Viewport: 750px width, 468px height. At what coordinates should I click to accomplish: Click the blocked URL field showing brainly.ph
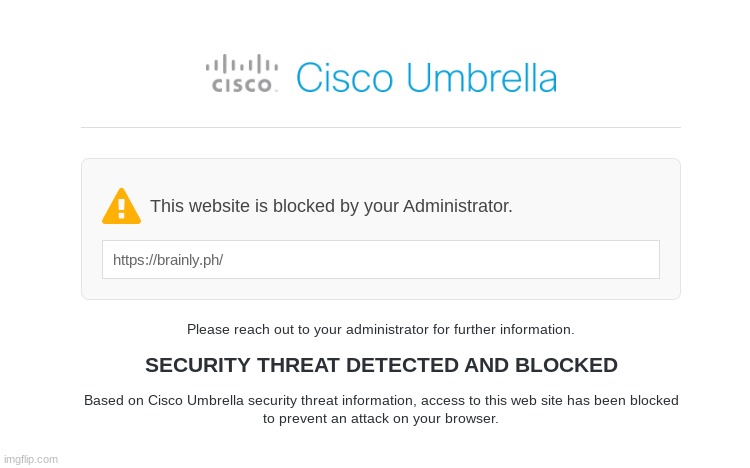tap(381, 259)
